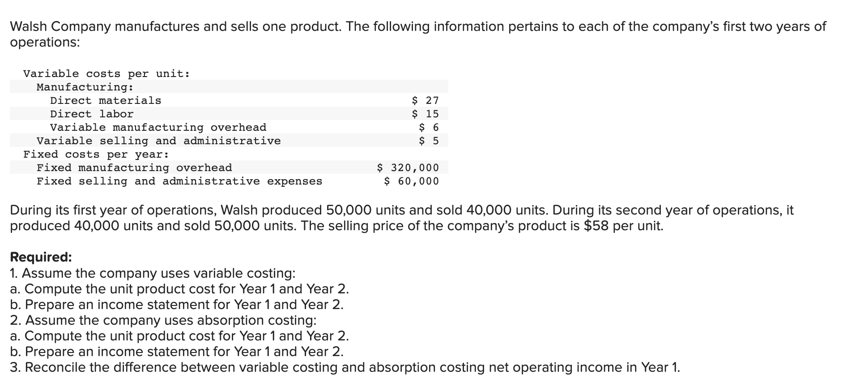Click Fixed selling and administrative expenses label
Image resolution: width=868 pixels, height=387 pixels.
179,181
